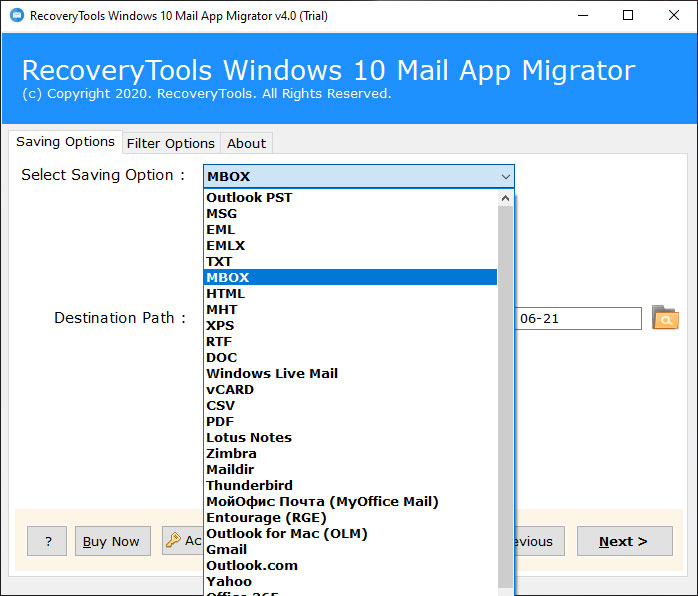
Task: Click the app logo in the title bar
Action: [x=16, y=16]
